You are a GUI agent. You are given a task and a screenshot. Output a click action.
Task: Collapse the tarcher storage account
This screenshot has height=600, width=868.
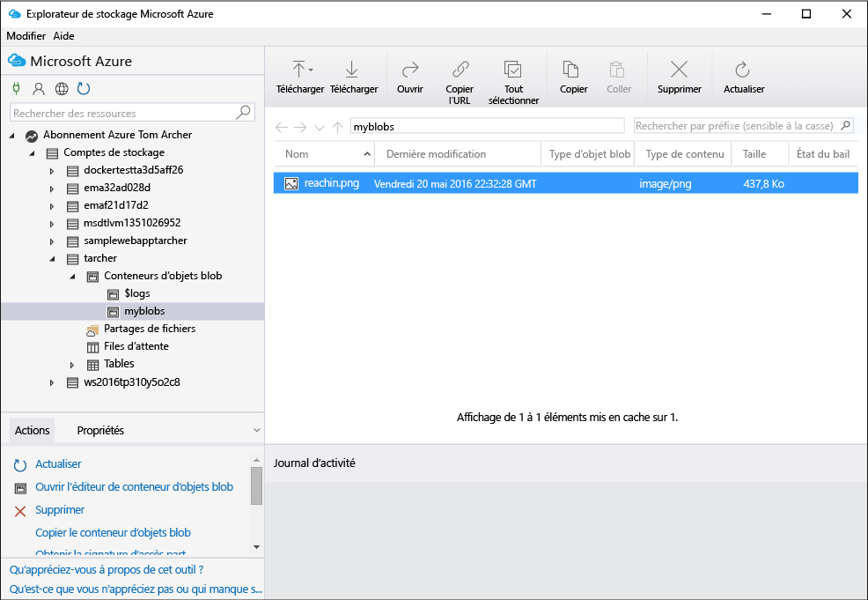tap(53, 258)
